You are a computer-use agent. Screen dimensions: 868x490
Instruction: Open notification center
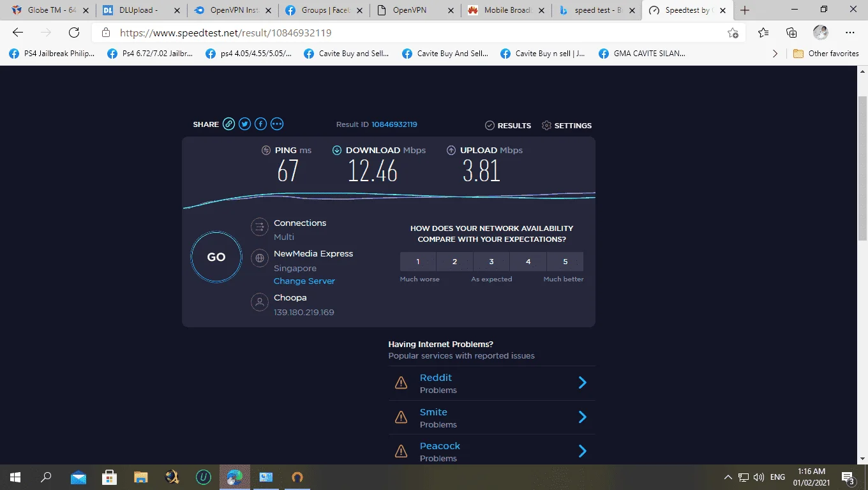[849, 477]
